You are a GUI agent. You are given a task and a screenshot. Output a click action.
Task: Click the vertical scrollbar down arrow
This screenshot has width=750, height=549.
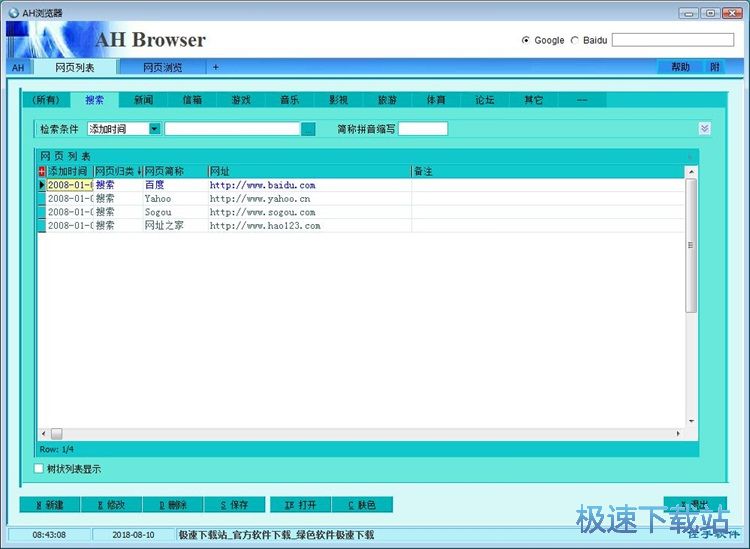pyautogui.click(x=691, y=421)
